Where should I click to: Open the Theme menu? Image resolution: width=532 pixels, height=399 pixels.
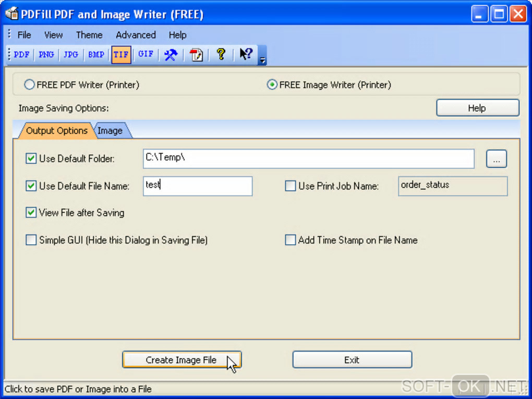point(89,35)
